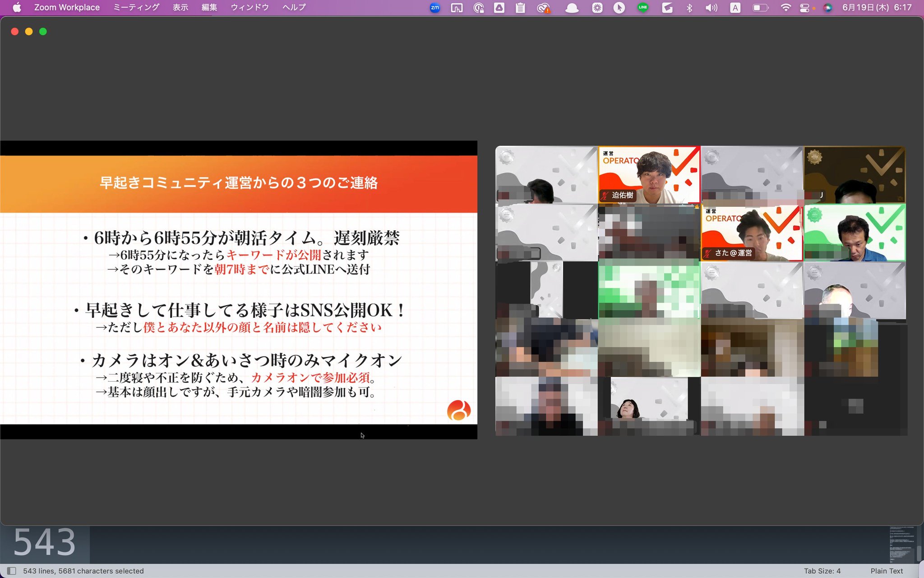Screen dimensions: 924x578
Task: Click the slide line 6時から6時55分が朝活タイム
Action: [242, 238]
